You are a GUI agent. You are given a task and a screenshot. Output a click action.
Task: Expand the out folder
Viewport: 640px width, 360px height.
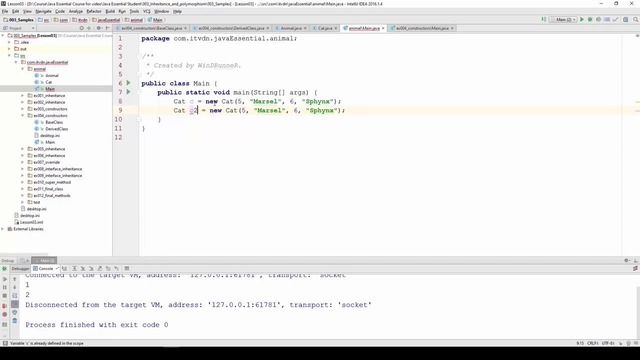click(x=9, y=49)
